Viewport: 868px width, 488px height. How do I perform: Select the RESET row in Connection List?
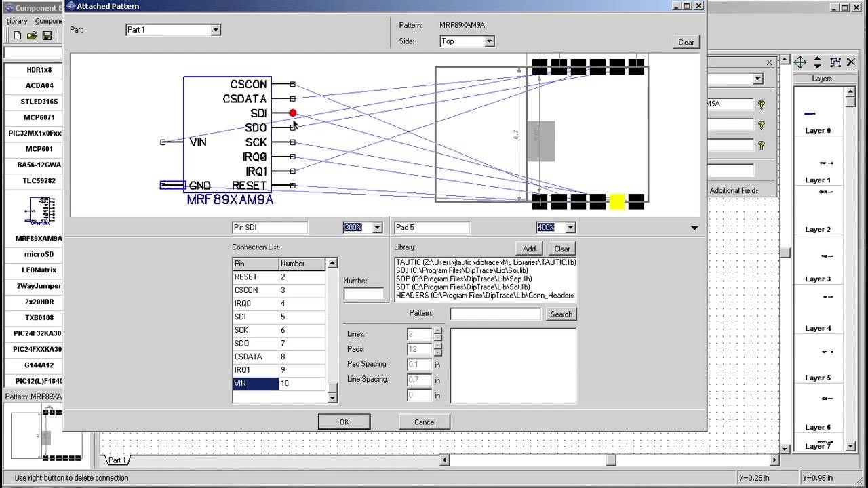click(x=279, y=277)
